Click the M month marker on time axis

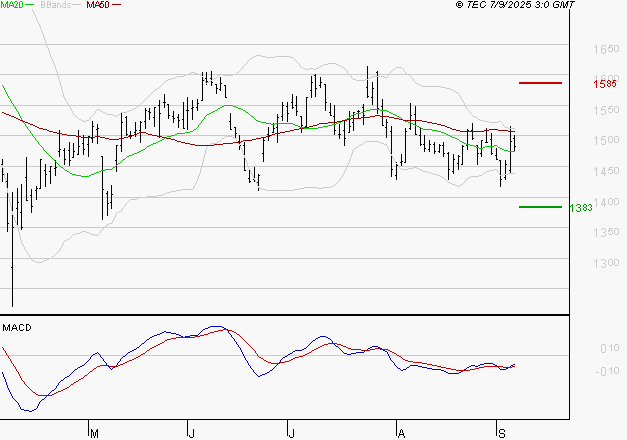(x=94, y=434)
